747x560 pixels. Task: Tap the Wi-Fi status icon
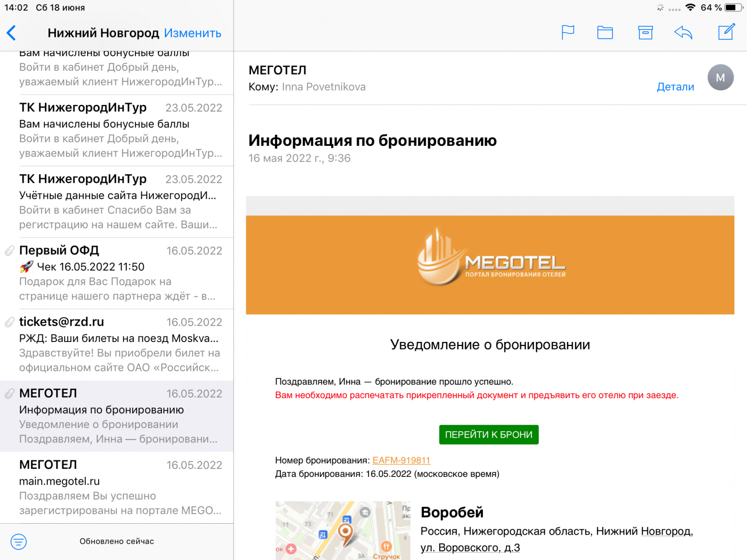[690, 7]
